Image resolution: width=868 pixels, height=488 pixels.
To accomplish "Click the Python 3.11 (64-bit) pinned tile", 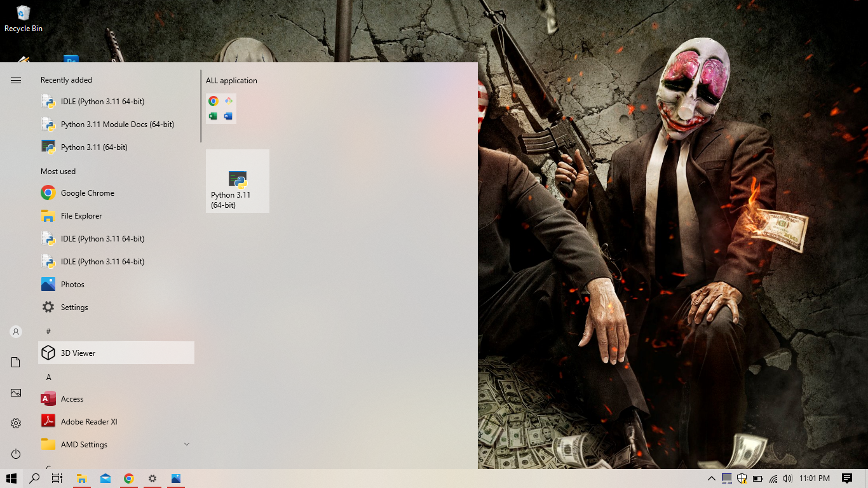I will [x=238, y=181].
